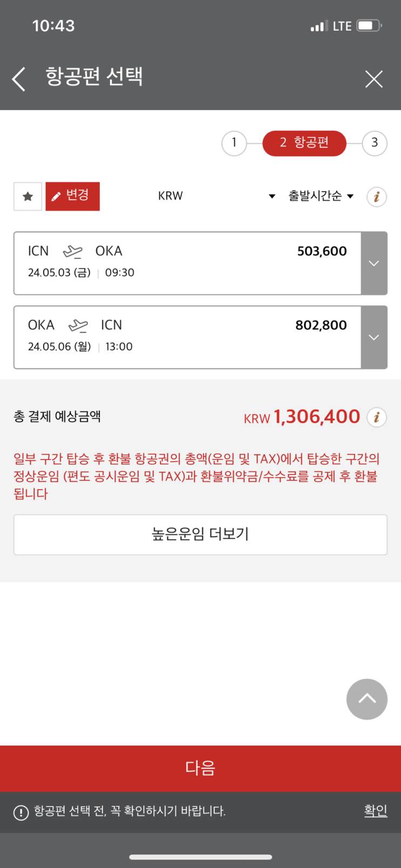The image size is (401, 868).
Task: Close the flight selection screen
Action: coord(373,79)
